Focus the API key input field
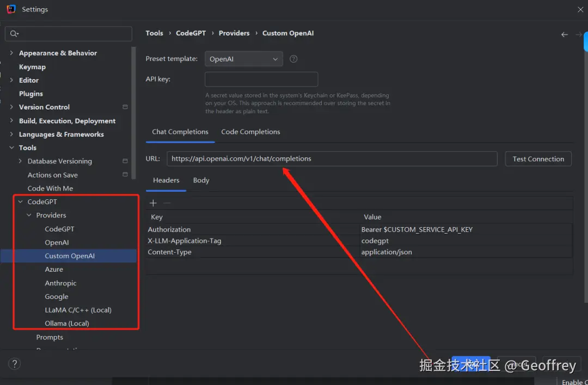The height and width of the screenshot is (385, 588). (261, 79)
